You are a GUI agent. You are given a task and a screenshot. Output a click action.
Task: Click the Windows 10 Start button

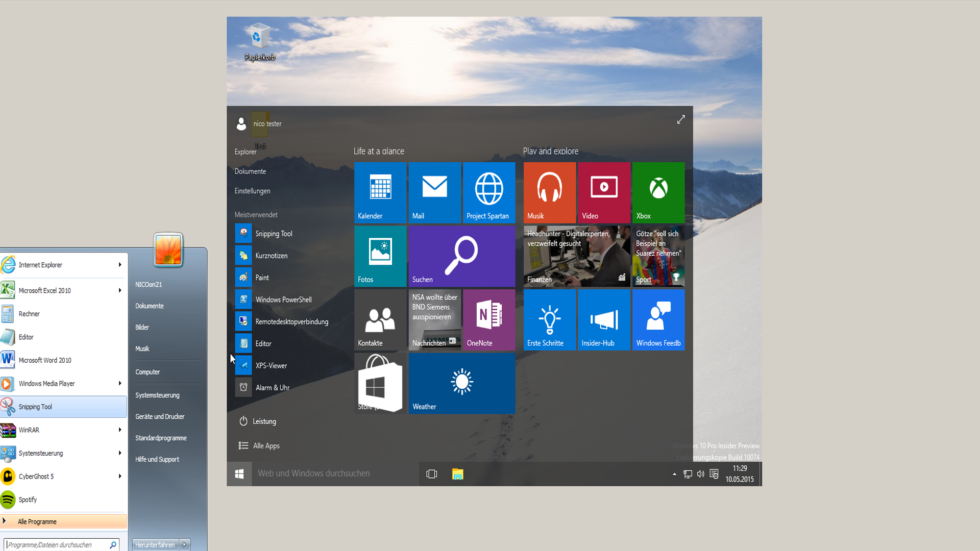[239, 474]
